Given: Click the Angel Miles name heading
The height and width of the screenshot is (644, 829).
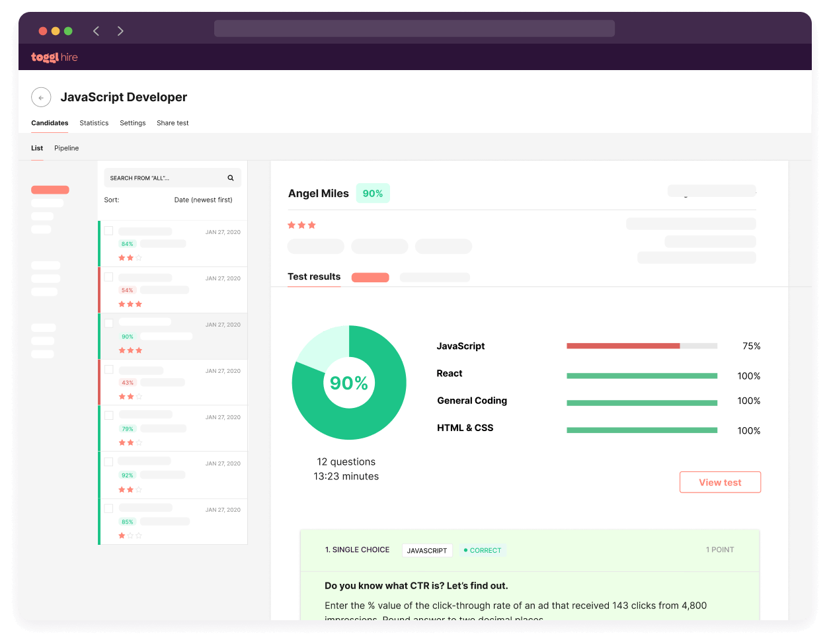Looking at the screenshot, I should 319,194.
